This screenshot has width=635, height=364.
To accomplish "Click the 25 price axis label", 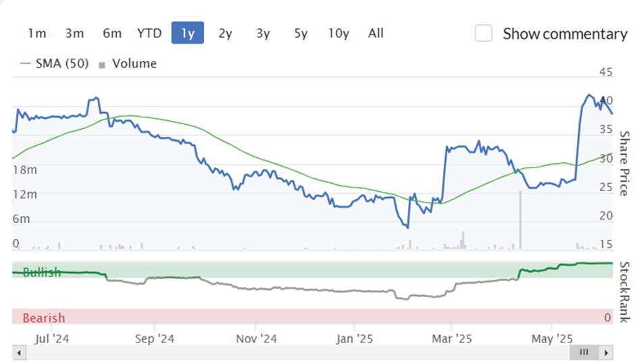I will coord(606,187).
